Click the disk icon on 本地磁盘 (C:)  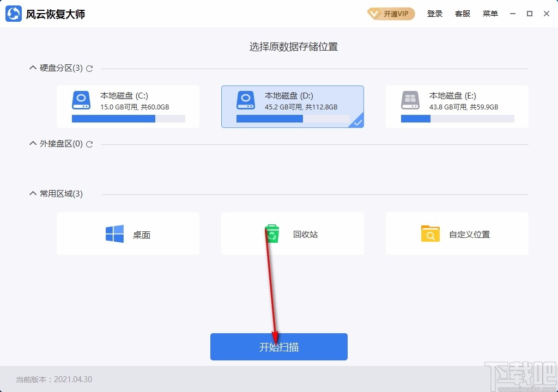[81, 101]
